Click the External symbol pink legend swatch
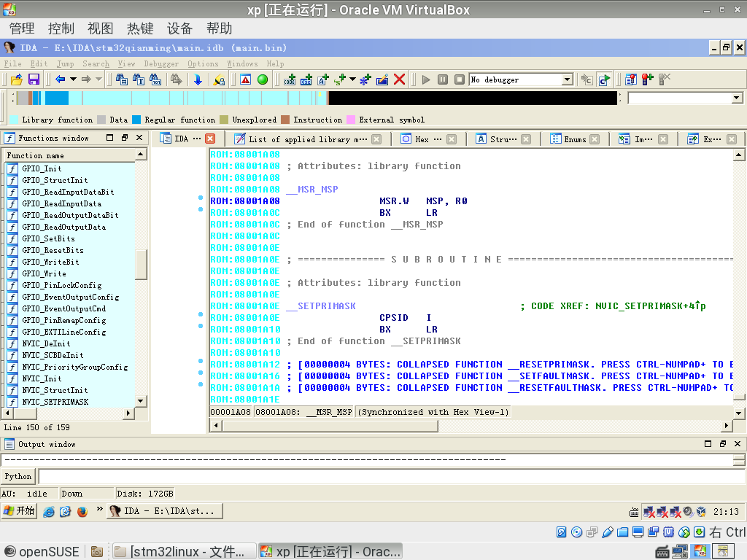This screenshot has width=747, height=560. pyautogui.click(x=351, y=120)
